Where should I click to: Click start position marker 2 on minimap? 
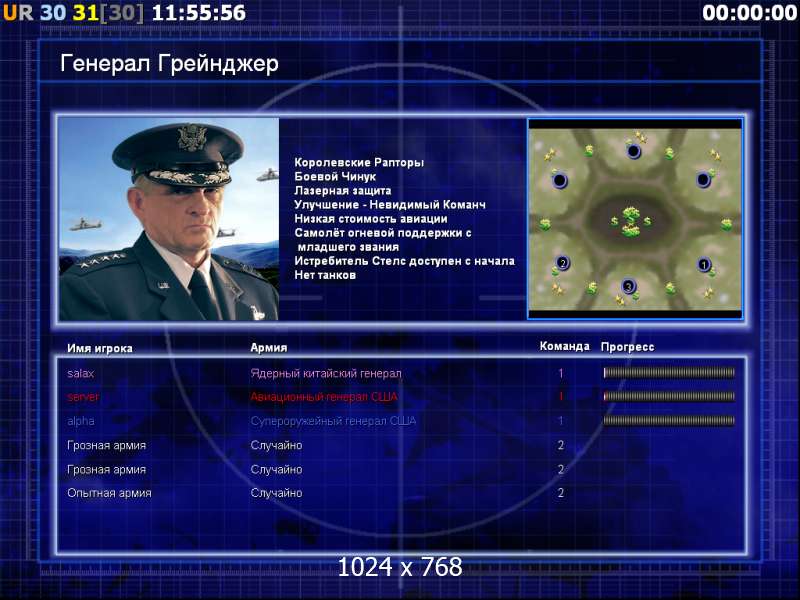[562, 263]
